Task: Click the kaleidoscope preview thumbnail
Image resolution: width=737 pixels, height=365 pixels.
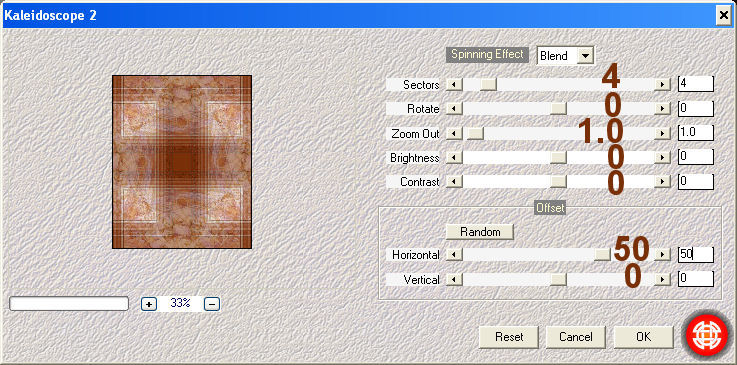Action: point(182,162)
